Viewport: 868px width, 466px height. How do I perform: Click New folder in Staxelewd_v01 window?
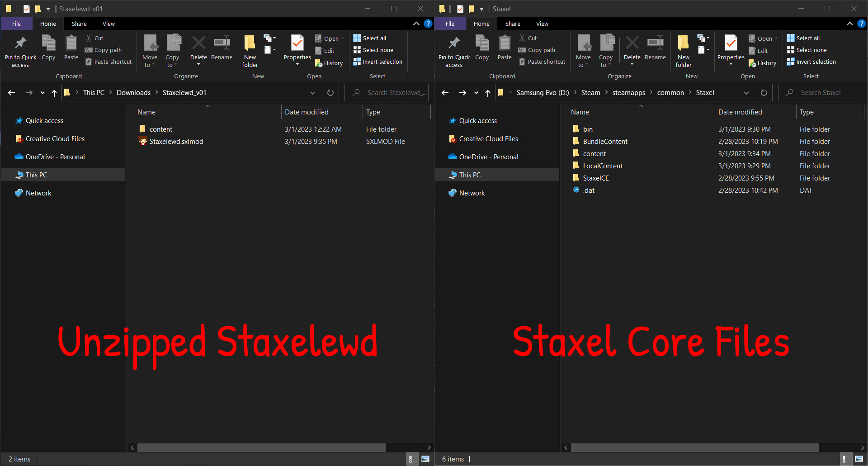click(250, 52)
